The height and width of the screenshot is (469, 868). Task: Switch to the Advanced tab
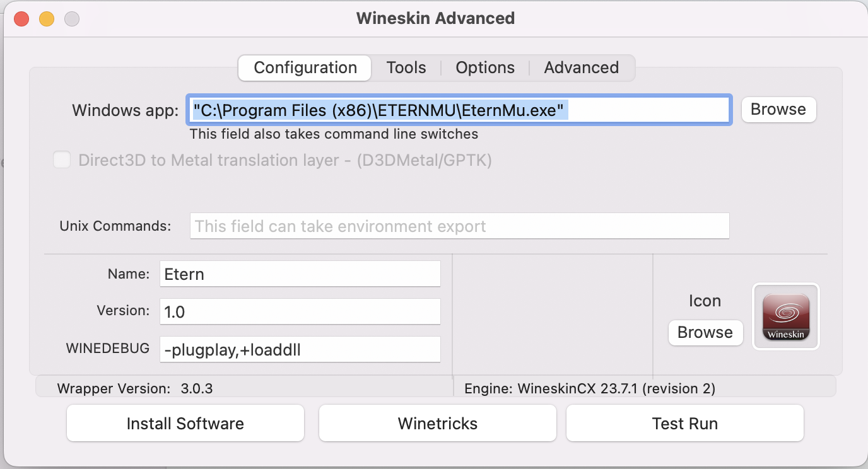click(x=582, y=68)
